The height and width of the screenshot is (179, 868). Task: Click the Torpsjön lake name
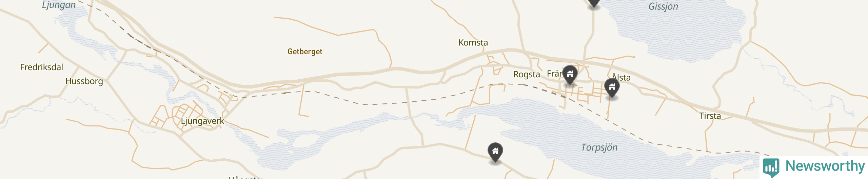click(x=599, y=147)
